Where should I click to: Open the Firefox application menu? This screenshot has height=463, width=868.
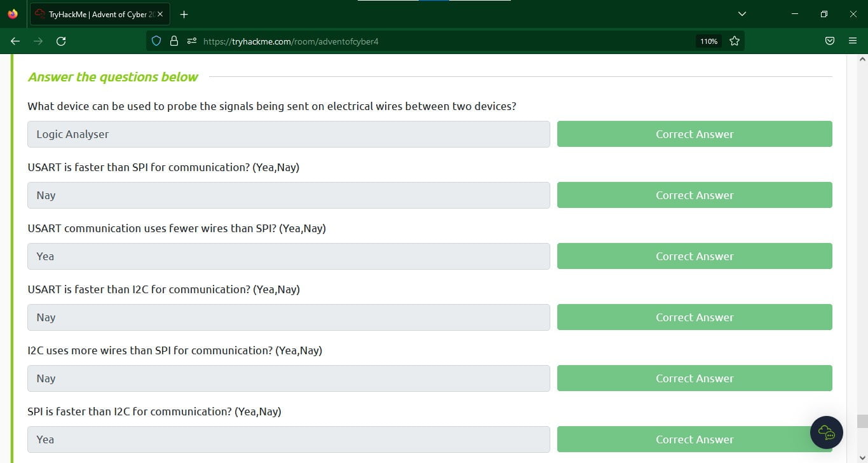853,41
